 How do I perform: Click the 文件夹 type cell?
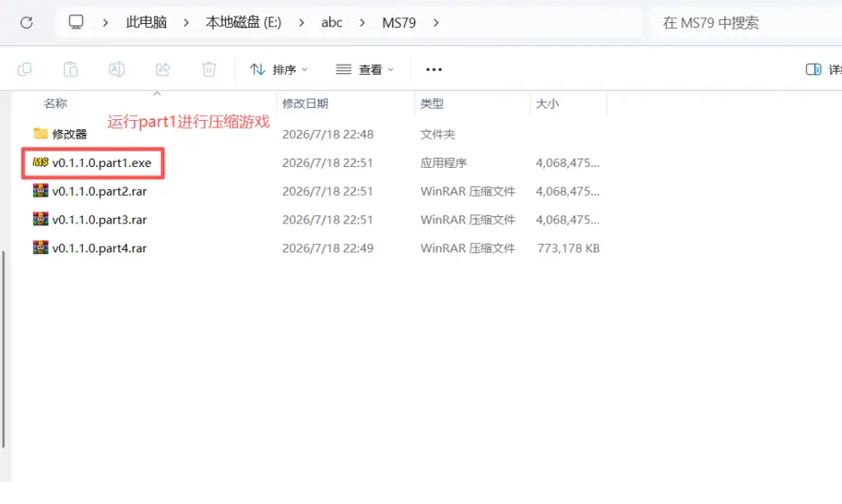pyautogui.click(x=437, y=134)
